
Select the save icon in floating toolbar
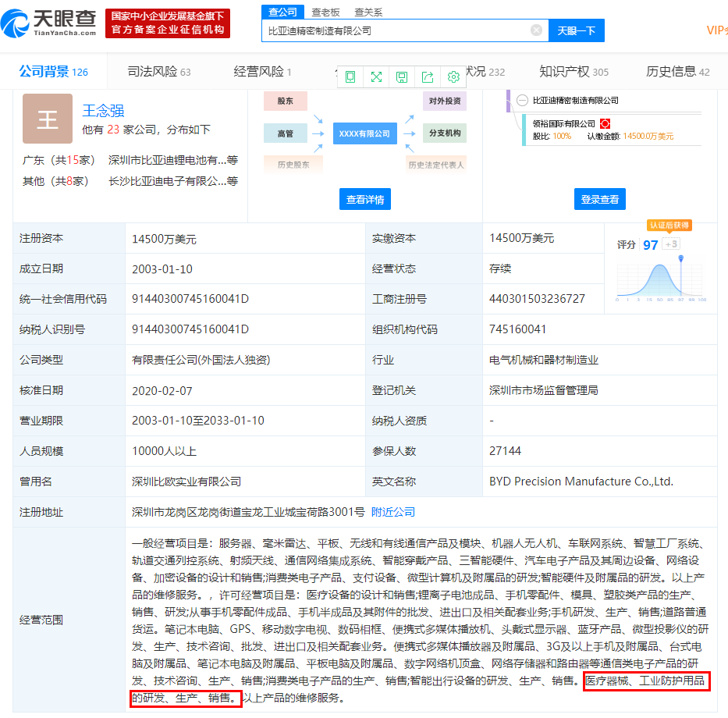pos(402,76)
